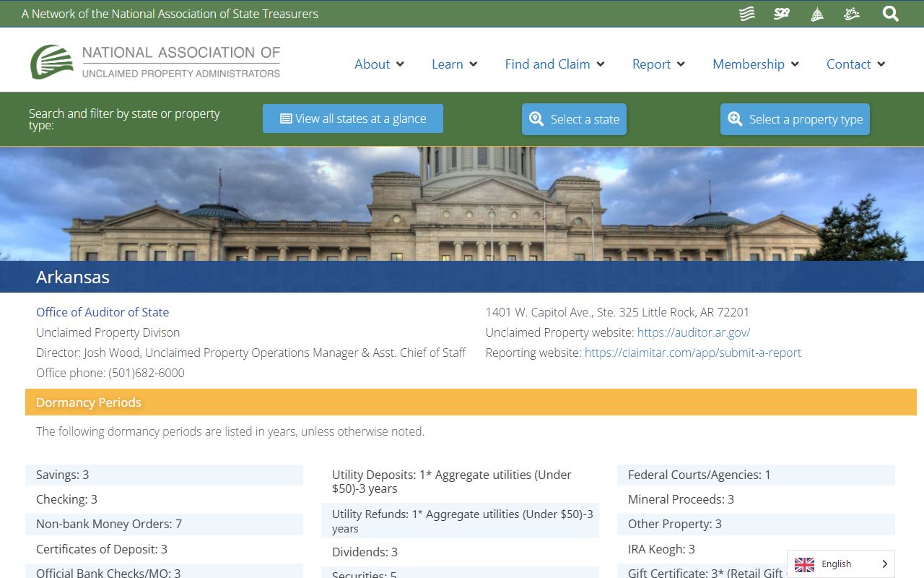The height and width of the screenshot is (578, 924).
Task: Click Select a property type button
Action: point(795,119)
